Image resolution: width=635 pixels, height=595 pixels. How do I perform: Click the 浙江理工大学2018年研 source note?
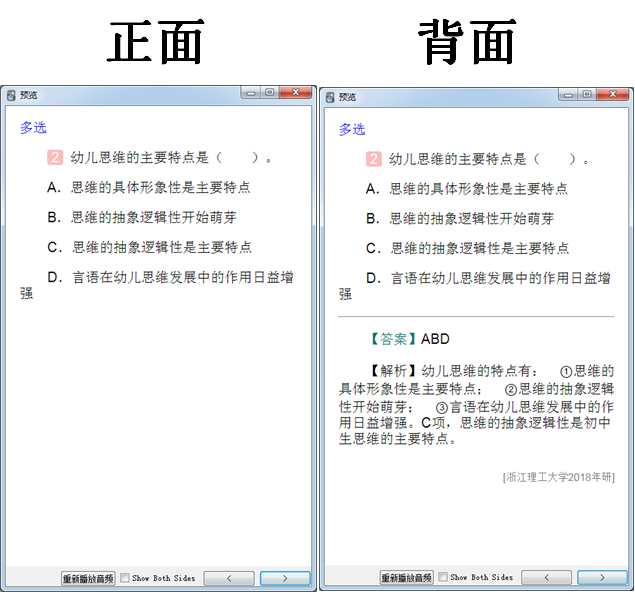559,477
